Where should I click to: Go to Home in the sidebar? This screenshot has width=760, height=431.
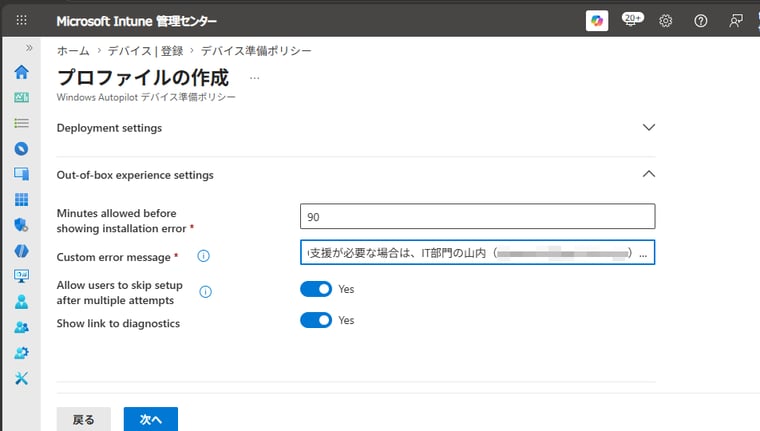[21, 72]
